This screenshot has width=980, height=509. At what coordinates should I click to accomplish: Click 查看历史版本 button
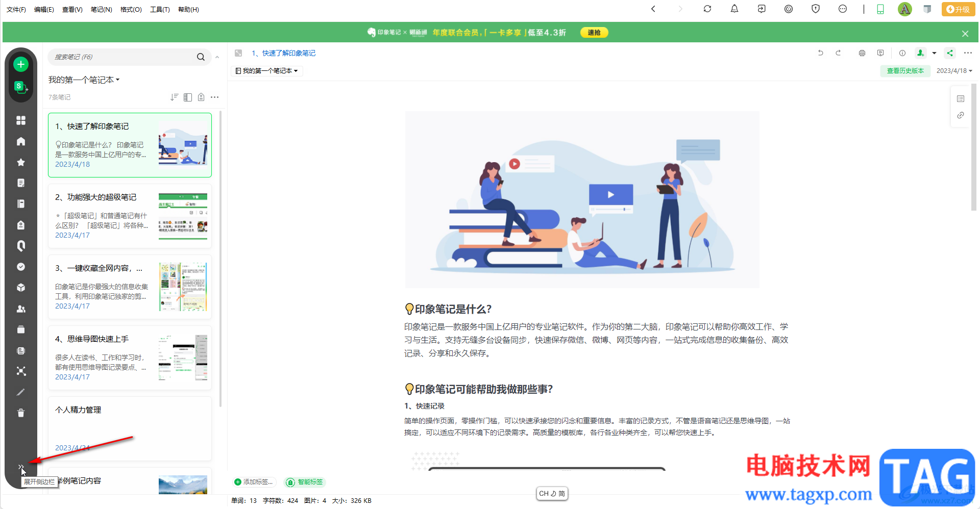905,71
